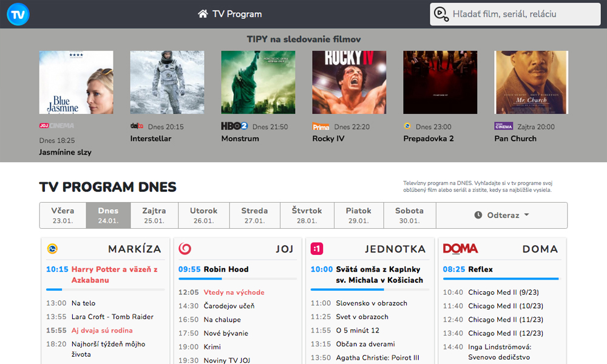
Task: Open the Blue Jasmine poster thumbnail
Action: pyautogui.click(x=76, y=83)
